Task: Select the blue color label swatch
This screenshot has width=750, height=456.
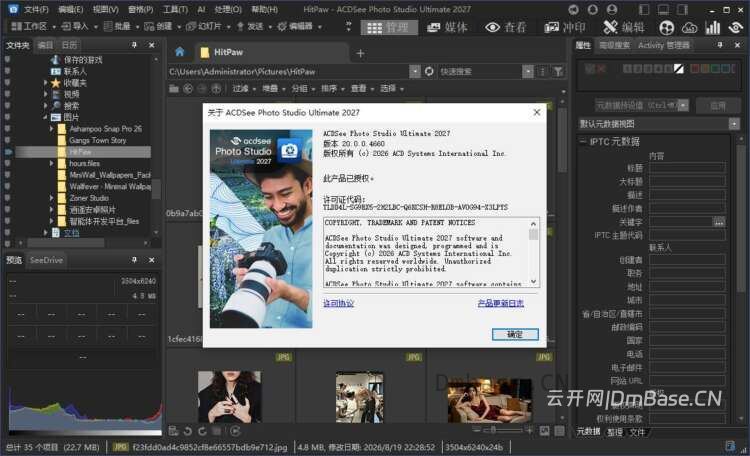Action: tap(726, 68)
